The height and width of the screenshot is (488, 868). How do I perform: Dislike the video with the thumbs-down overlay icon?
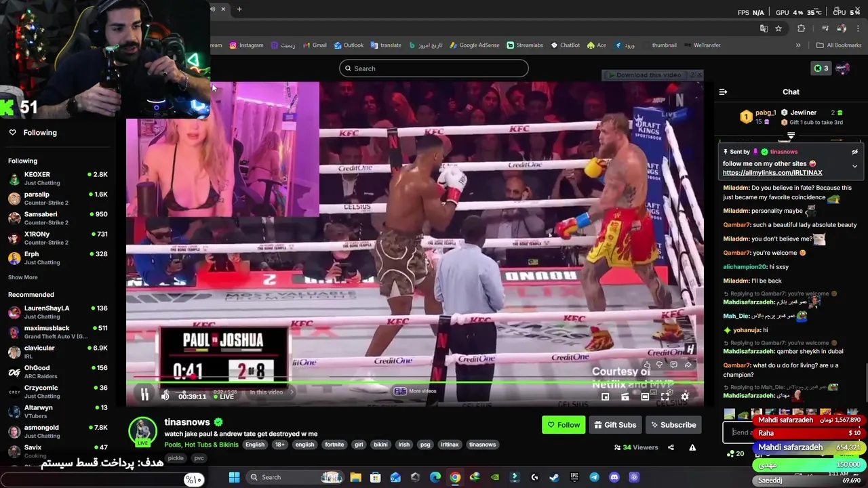click(660, 365)
